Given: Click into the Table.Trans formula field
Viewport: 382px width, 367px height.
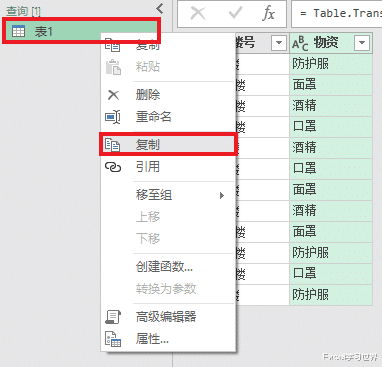Looking at the screenshot, I should click(x=337, y=14).
